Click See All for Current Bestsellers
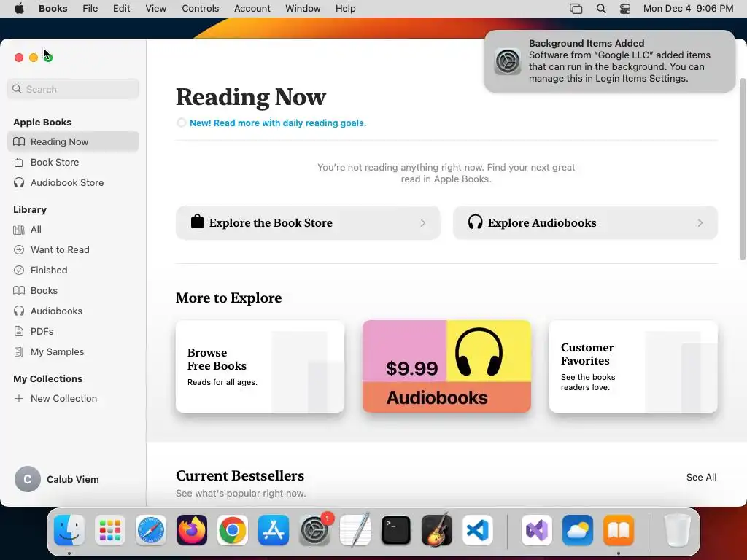The image size is (747, 560). (x=701, y=477)
